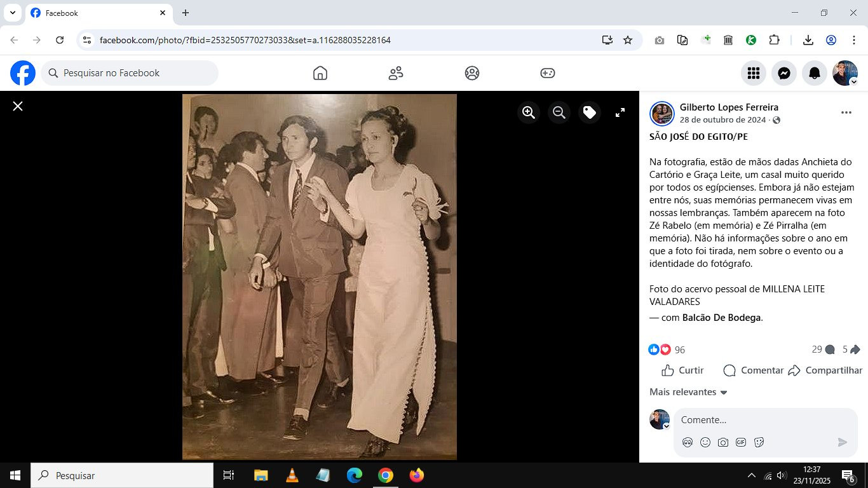
Task: Go to the Facebook Home tab
Action: pos(320,73)
